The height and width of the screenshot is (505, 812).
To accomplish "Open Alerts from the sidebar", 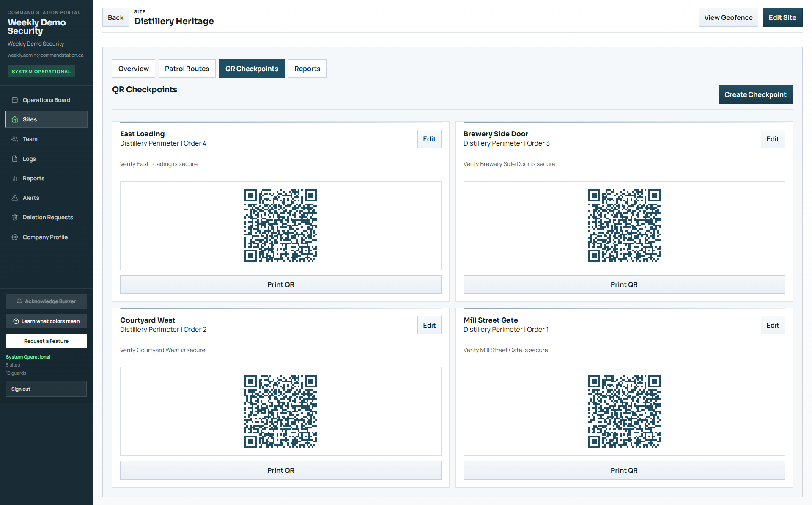I will (x=47, y=198).
